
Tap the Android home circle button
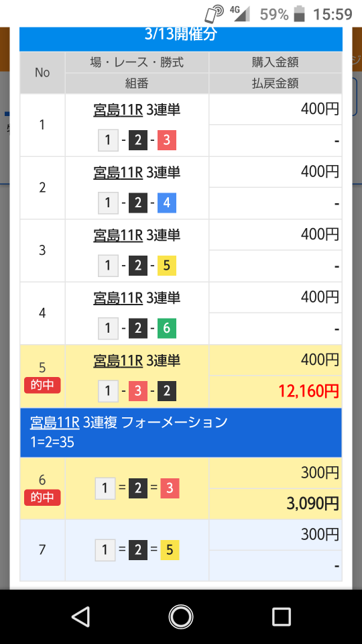pos(180,616)
